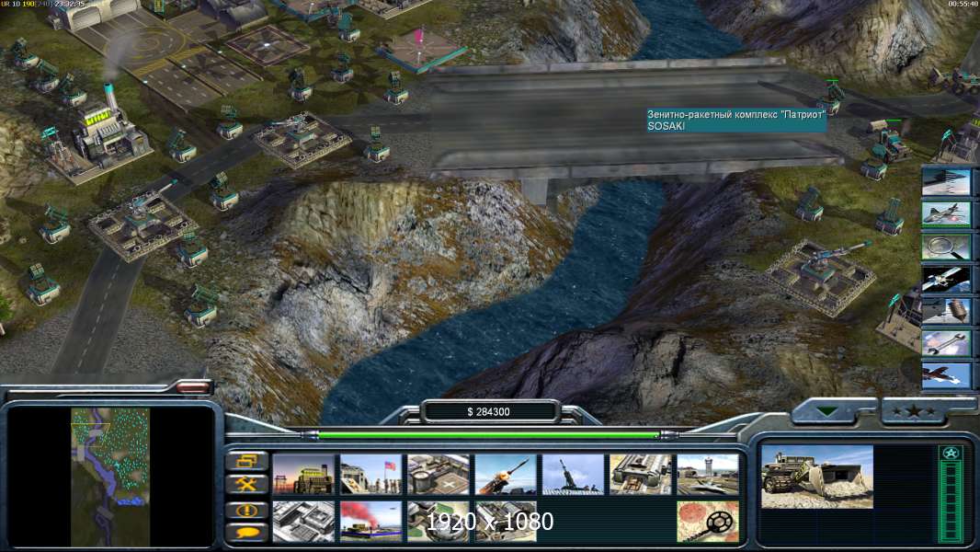Use the Spy Satellite magnifier power
980x552 pixels.
coord(946,247)
